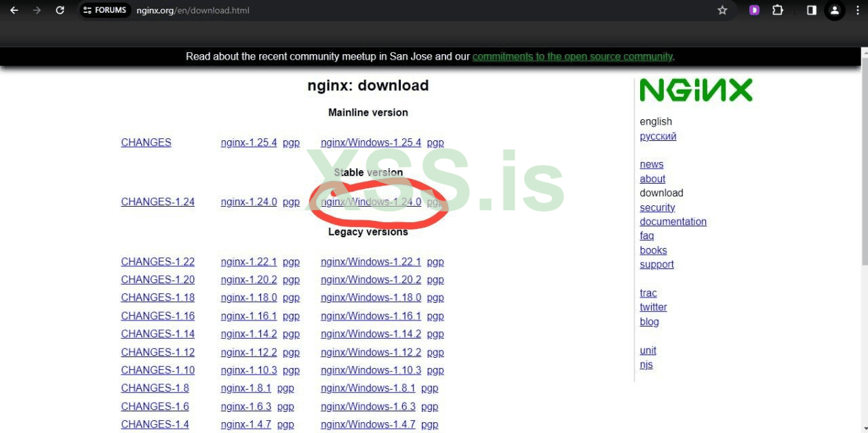This screenshot has height=433, width=868.
Task: Download nginx-1.6.3 source
Action: tap(245, 407)
